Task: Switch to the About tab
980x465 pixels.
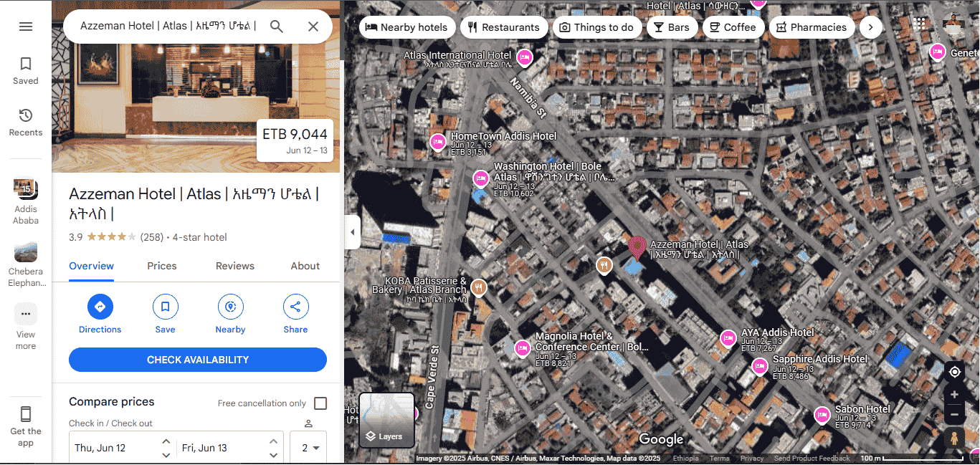Action: click(305, 266)
